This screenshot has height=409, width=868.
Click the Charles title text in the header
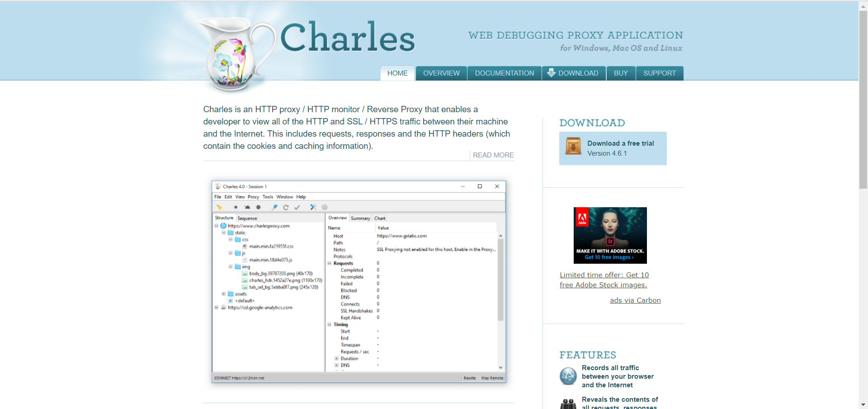[x=347, y=37]
